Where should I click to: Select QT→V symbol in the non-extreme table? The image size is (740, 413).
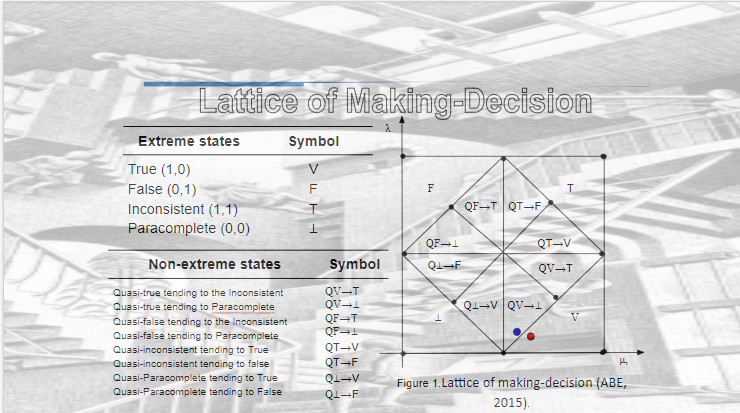[x=342, y=347]
